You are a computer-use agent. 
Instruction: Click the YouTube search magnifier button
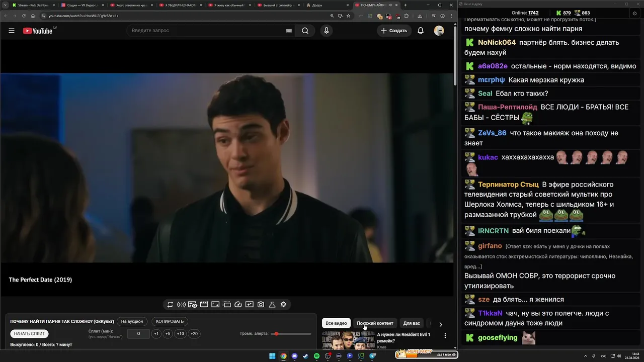click(305, 31)
